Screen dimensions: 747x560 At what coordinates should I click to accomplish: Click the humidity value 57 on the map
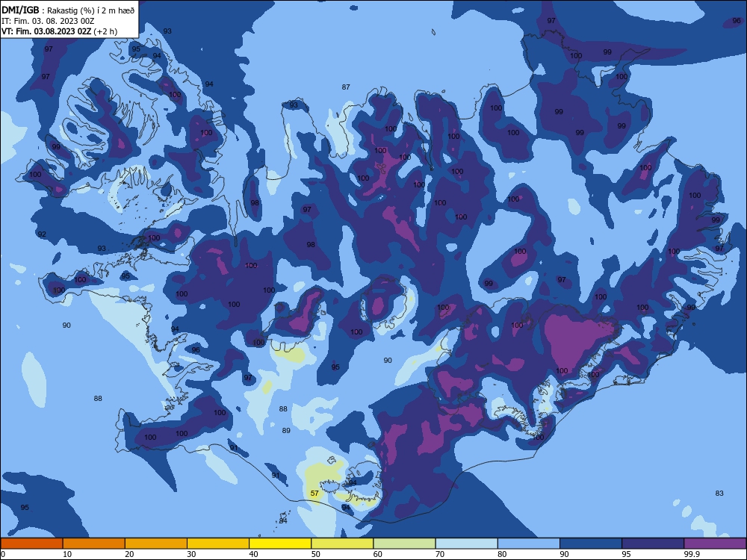[x=314, y=494]
